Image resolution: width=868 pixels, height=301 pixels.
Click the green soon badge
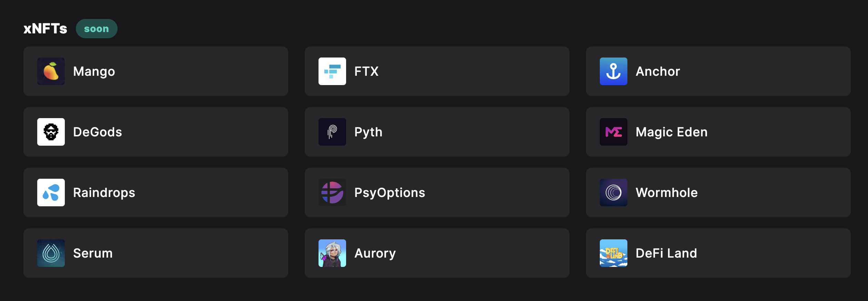[x=97, y=29]
